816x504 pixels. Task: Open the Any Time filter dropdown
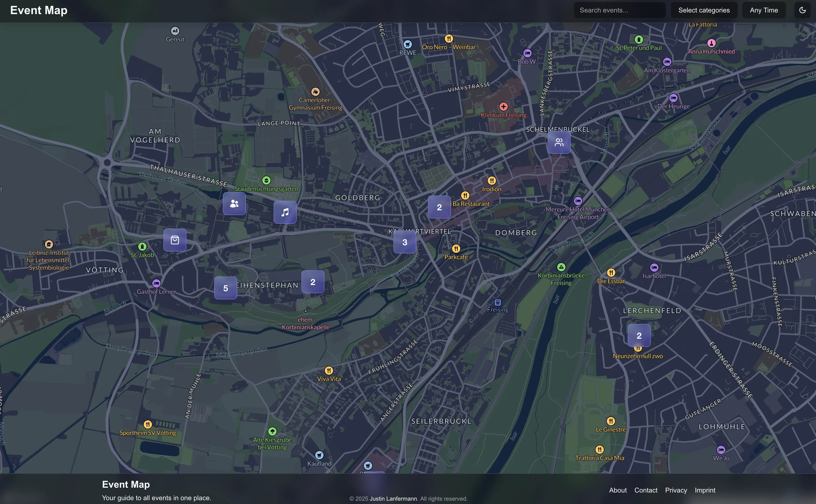(764, 10)
